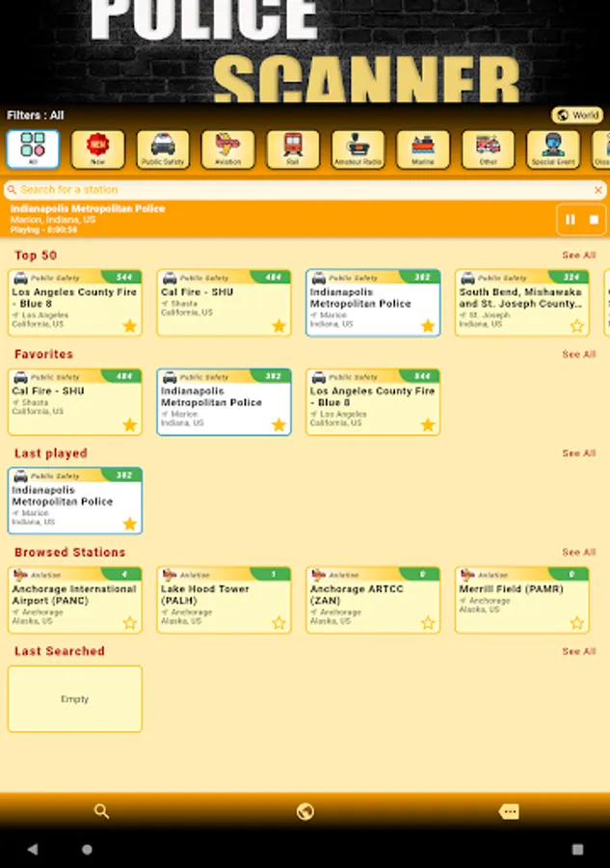
Task: Open Last played Indianapolis Metropolitan Police card
Action: [74, 501]
